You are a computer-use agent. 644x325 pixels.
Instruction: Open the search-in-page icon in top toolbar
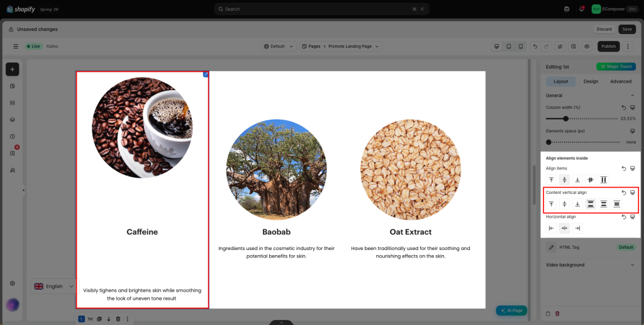click(x=574, y=47)
